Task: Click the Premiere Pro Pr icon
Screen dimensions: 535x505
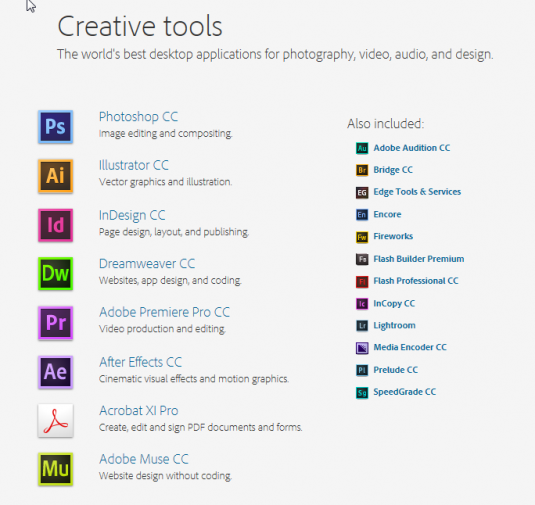Action: [56, 323]
